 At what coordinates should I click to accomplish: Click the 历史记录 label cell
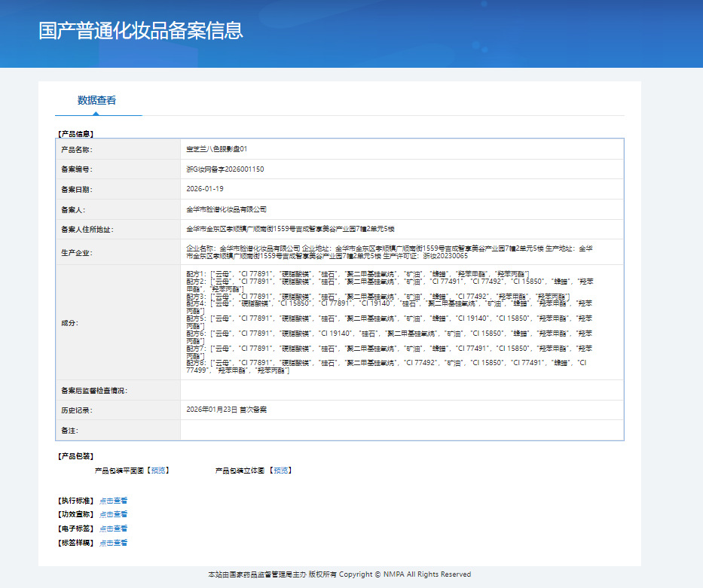[118, 410]
